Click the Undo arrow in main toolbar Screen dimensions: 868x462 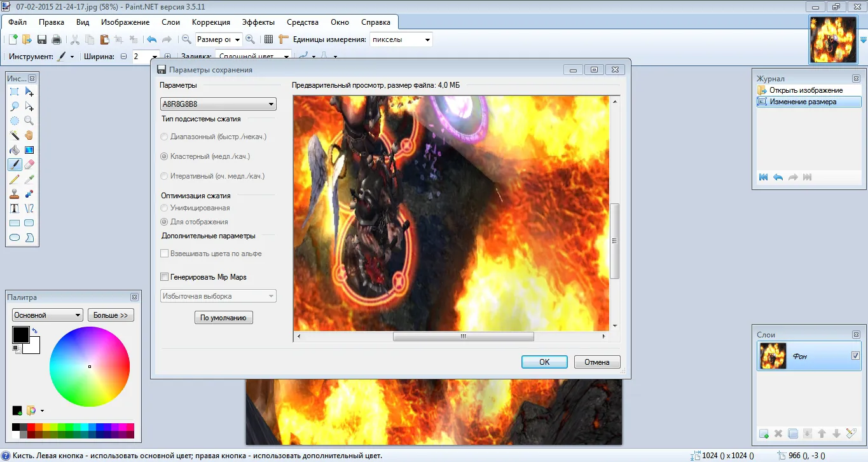[x=151, y=39]
